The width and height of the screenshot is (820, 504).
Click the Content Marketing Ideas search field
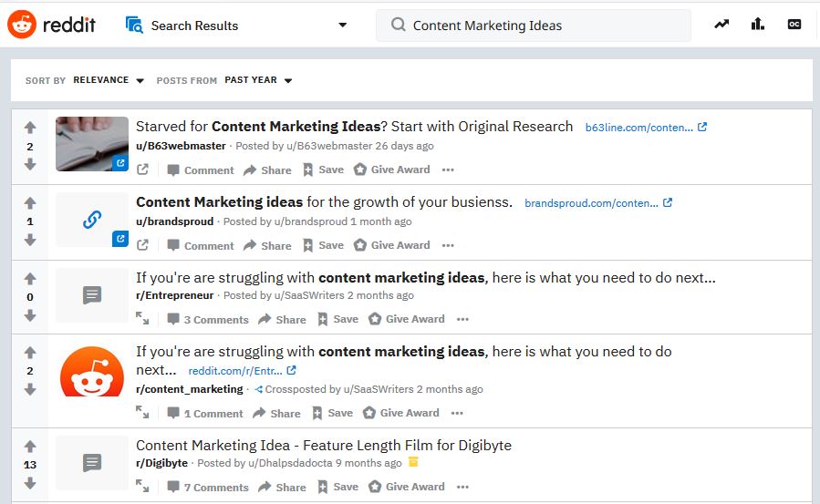click(x=534, y=26)
